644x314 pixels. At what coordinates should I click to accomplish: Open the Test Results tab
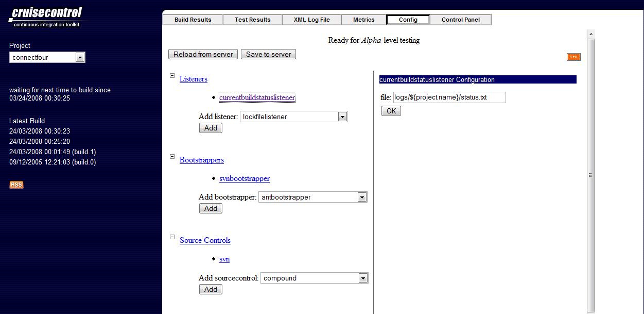click(x=252, y=20)
